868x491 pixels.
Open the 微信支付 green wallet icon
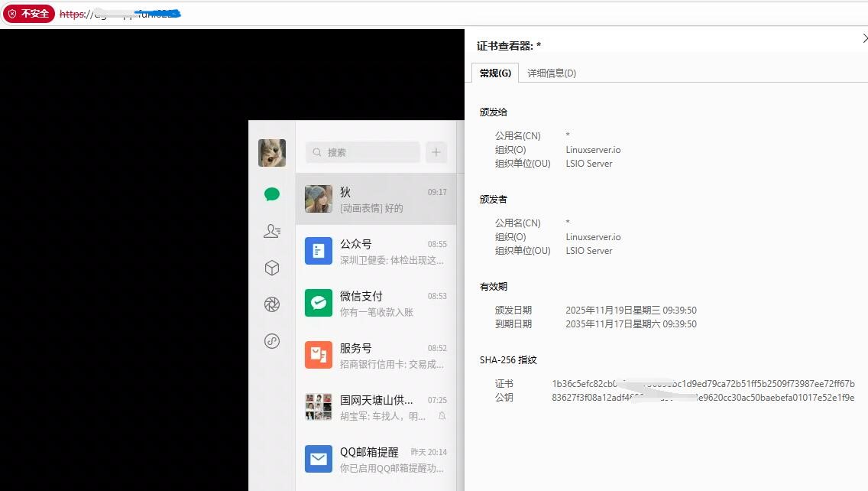[319, 303]
